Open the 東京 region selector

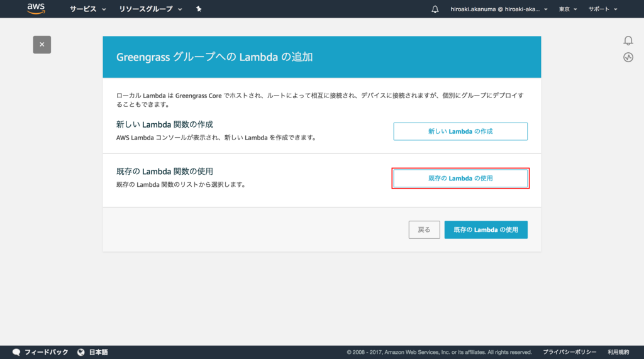568,9
